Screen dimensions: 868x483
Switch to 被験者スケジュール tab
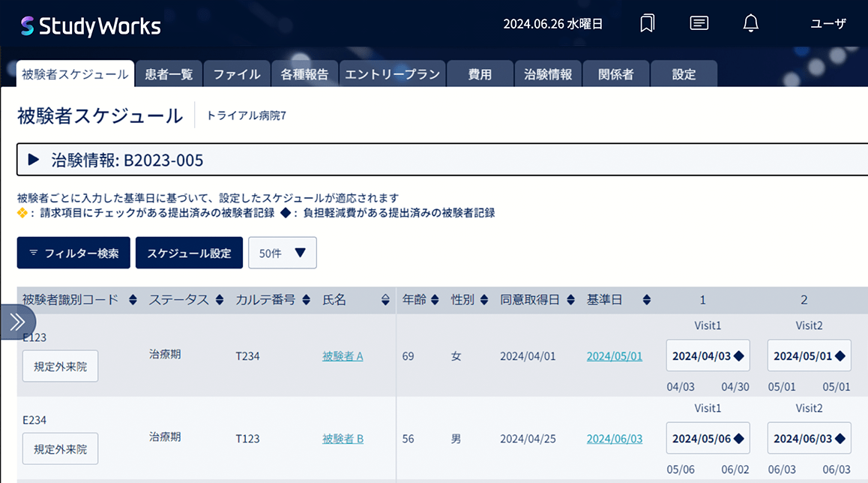tap(75, 74)
